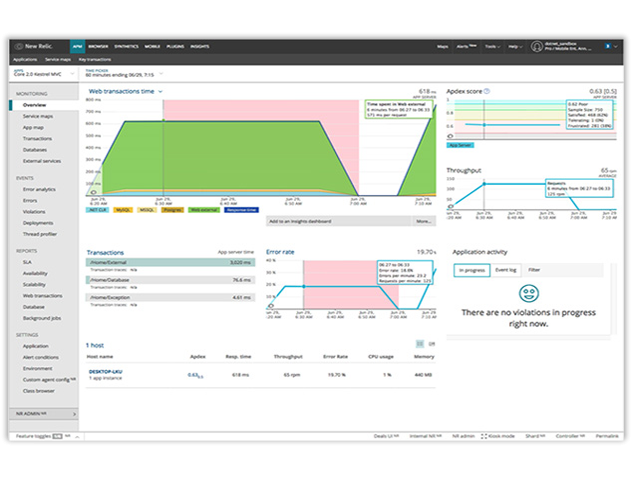Toggle eye icon on Apdex score chart

pyautogui.click(x=450, y=136)
